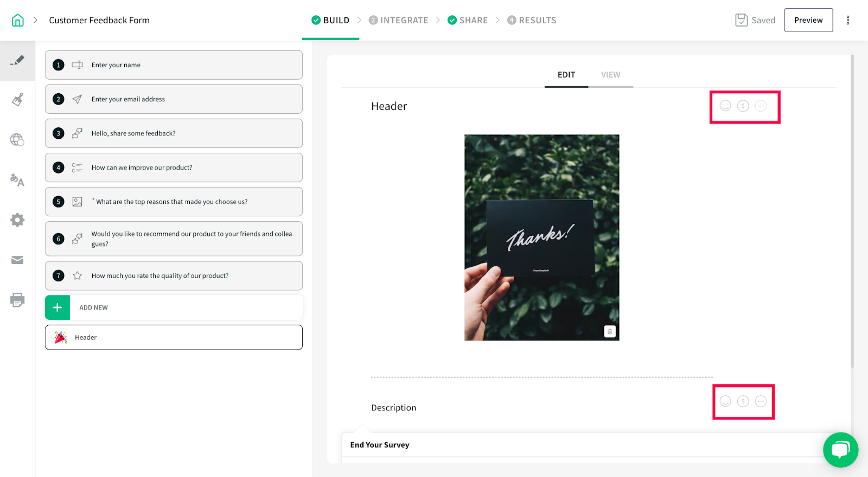
Task: Open the vertical kebab menu beside Preview
Action: click(848, 20)
